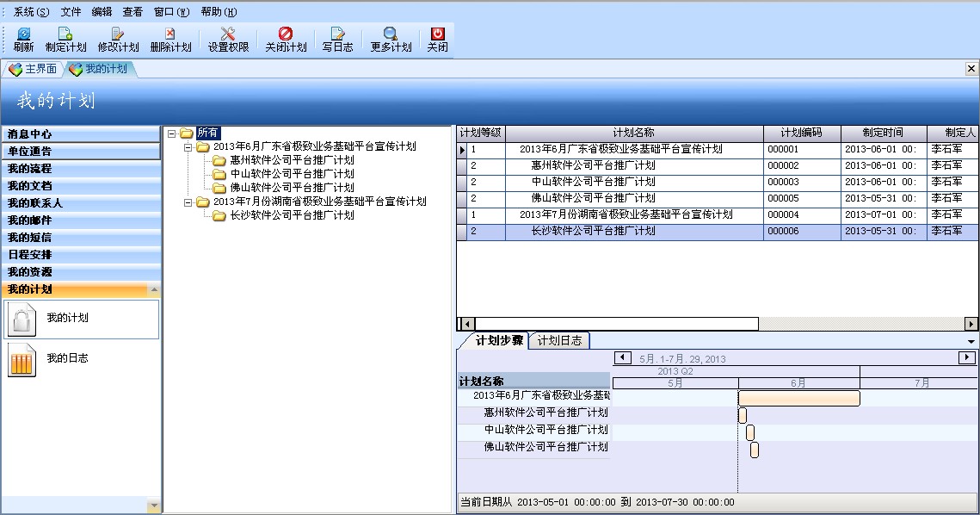Sort by the 计划等级 column header
This screenshot has height=515, width=980.
coord(481,133)
